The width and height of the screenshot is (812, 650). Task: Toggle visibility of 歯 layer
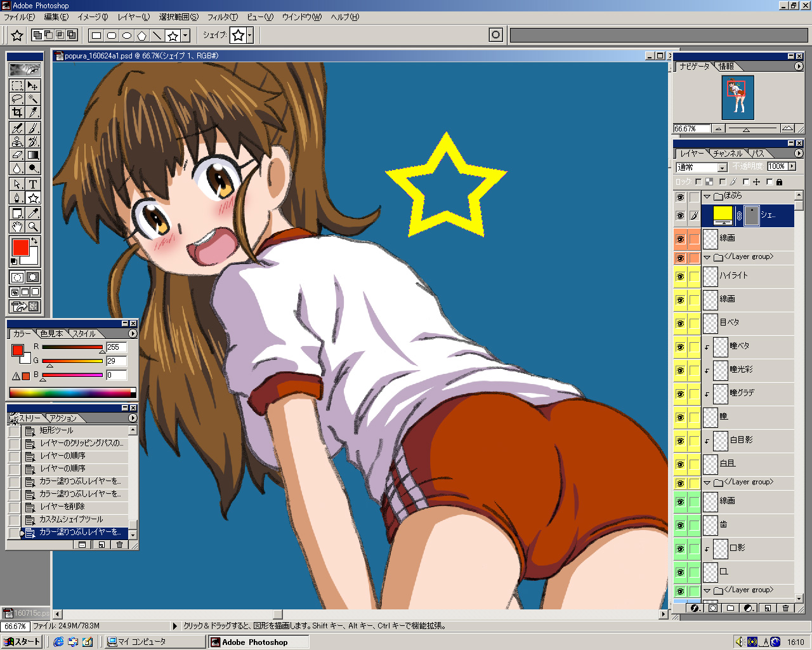(680, 526)
